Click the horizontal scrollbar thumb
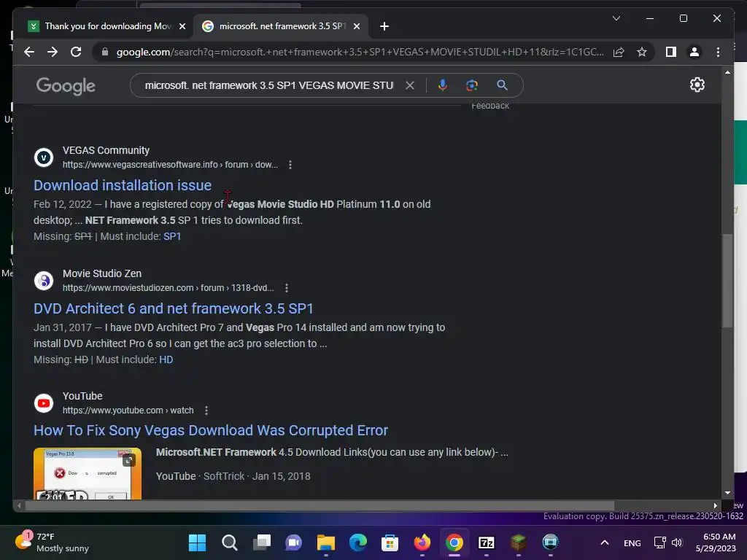747x560 pixels. tap(320, 506)
